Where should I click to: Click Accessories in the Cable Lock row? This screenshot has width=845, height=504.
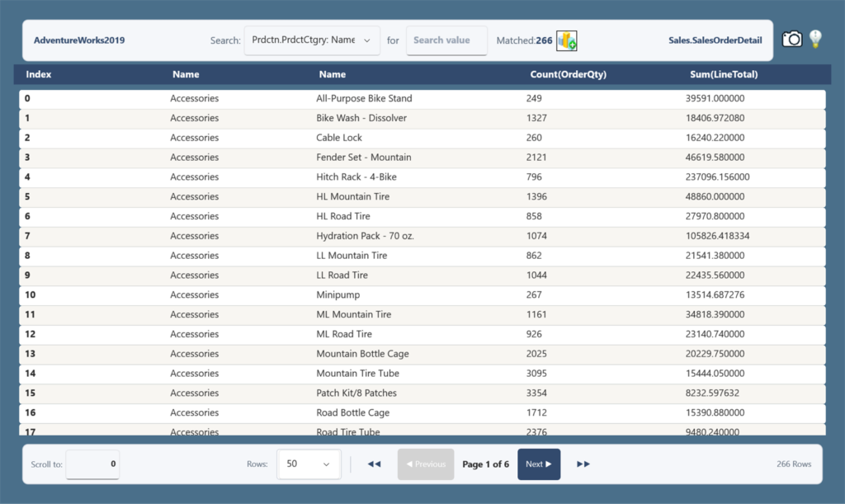click(x=195, y=138)
